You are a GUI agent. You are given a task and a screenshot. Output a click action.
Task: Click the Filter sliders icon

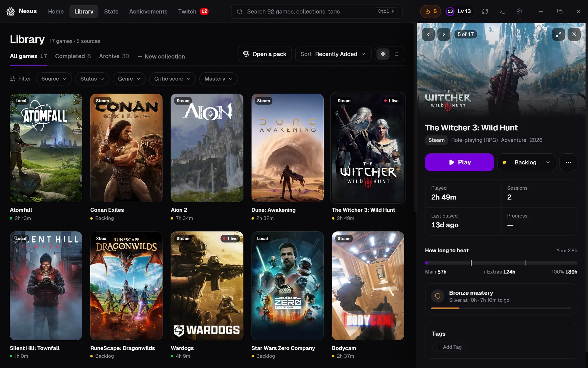[13, 79]
